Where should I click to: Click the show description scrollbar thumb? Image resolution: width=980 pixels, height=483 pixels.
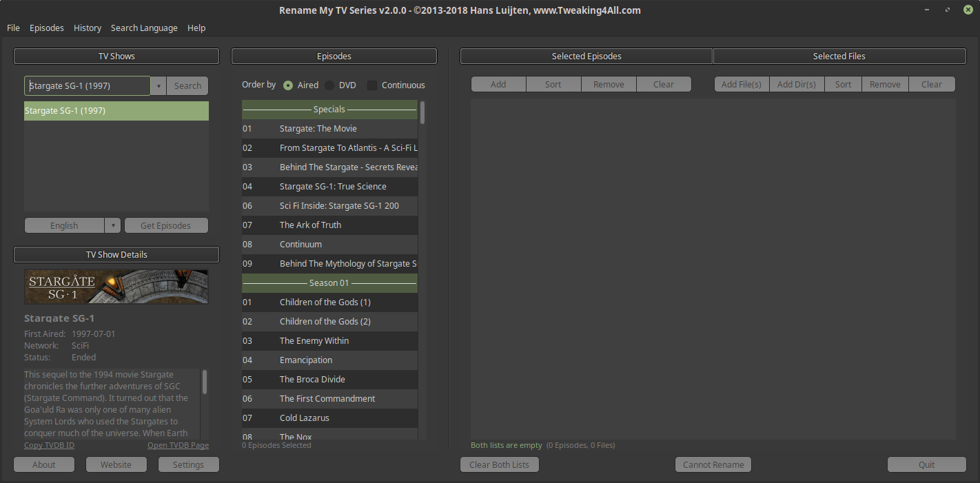tap(205, 382)
